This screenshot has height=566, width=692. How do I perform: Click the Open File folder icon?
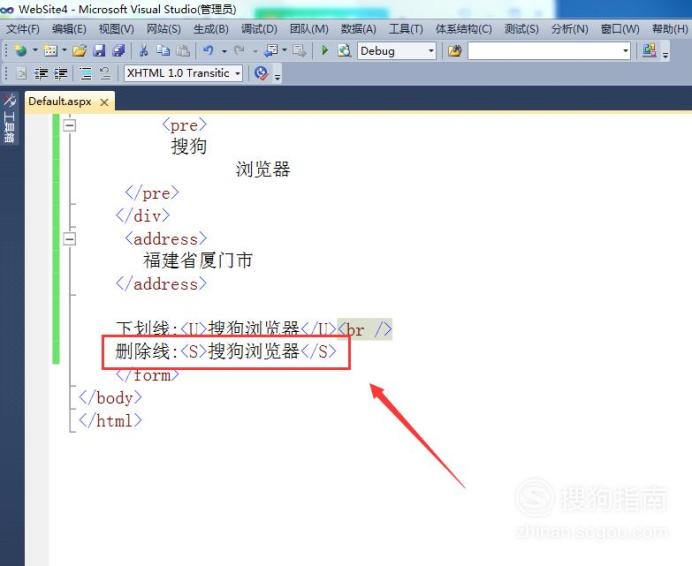point(79,51)
